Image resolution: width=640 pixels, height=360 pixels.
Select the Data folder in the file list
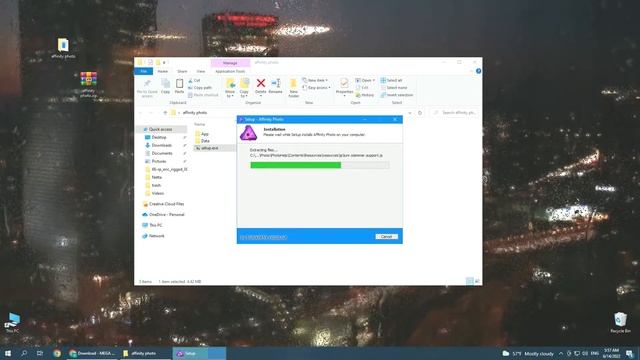click(202, 141)
